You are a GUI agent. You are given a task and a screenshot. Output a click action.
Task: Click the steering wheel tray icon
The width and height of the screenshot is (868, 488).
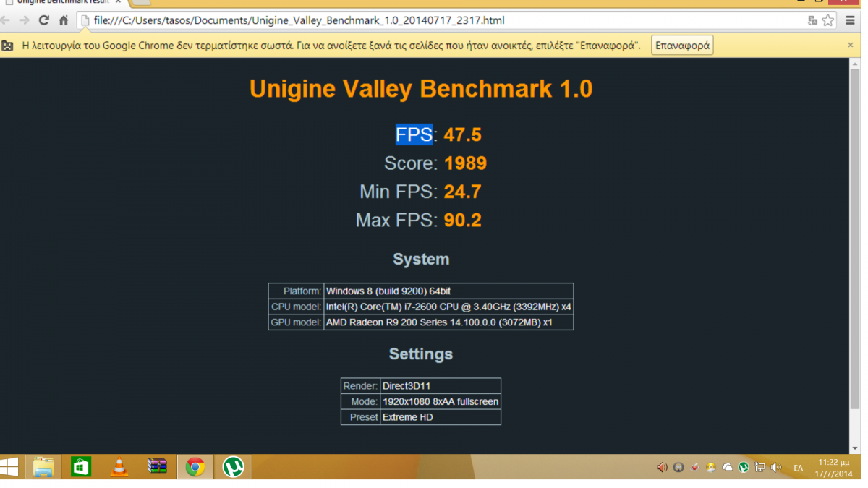pos(678,468)
